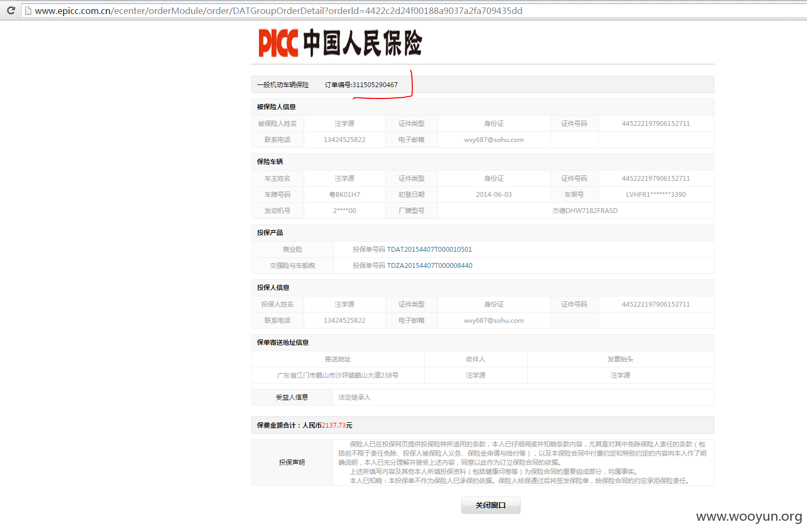This screenshot has width=807, height=532.
Task: Select ID number in 被保险人信息 section
Action: pos(656,124)
